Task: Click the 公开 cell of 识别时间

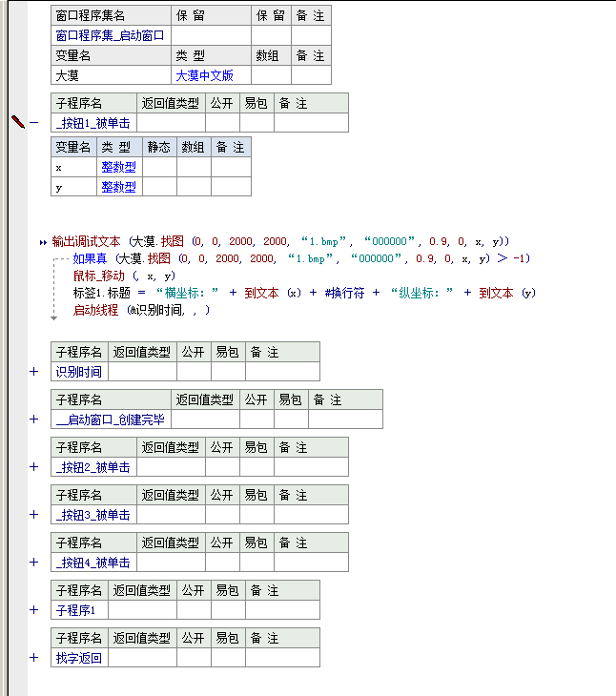Action: coord(194,372)
